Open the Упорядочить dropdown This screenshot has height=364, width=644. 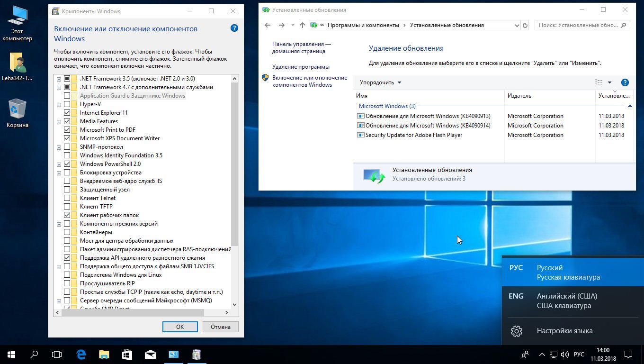click(x=380, y=82)
